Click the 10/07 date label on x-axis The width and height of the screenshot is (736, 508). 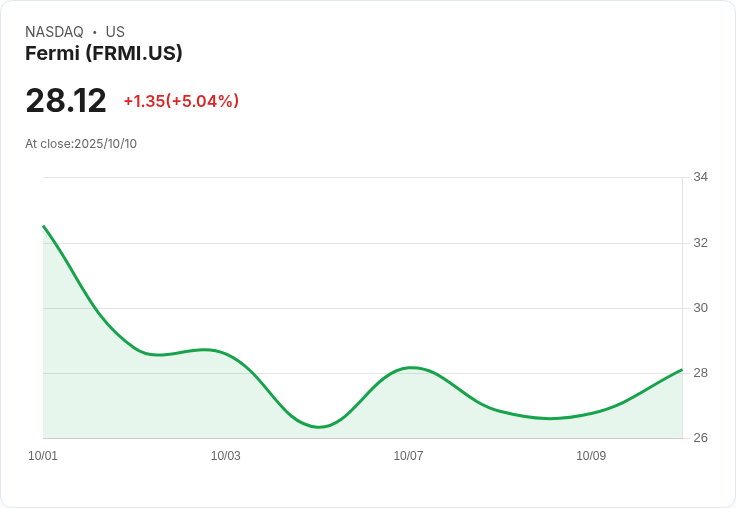tap(408, 455)
